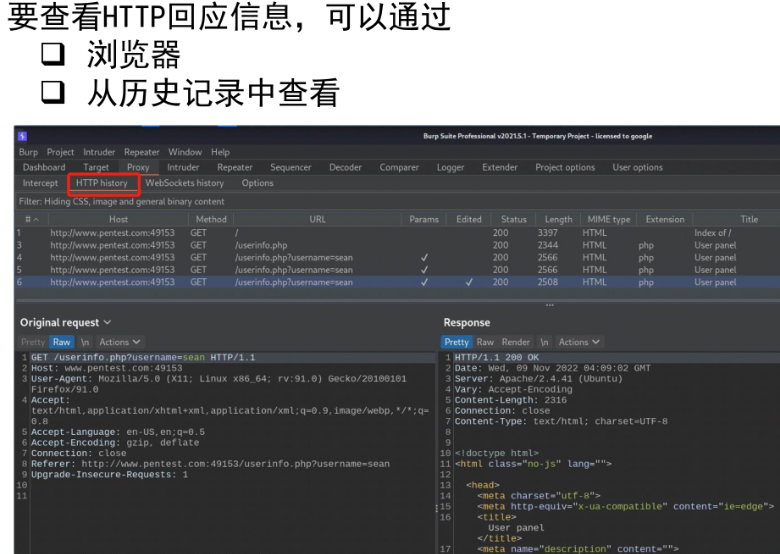Select the HTTP history sub-tab
Image resolution: width=780 pixels, height=554 pixels.
tap(102, 183)
